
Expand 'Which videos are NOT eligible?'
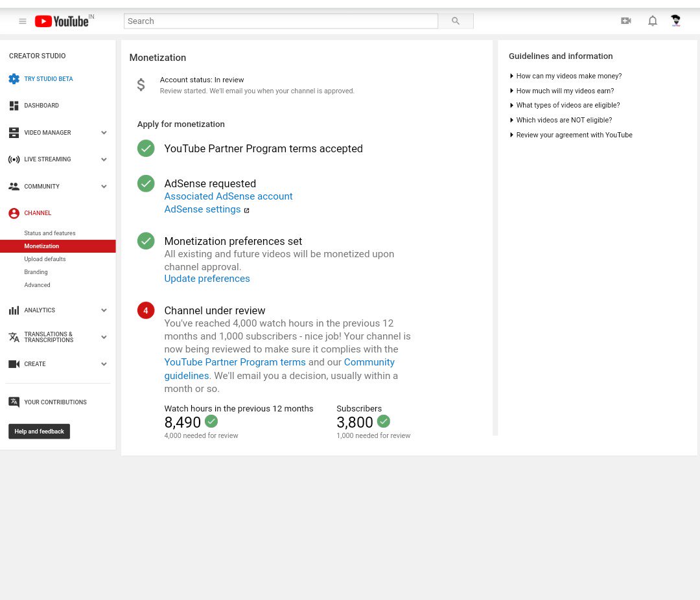561,120
